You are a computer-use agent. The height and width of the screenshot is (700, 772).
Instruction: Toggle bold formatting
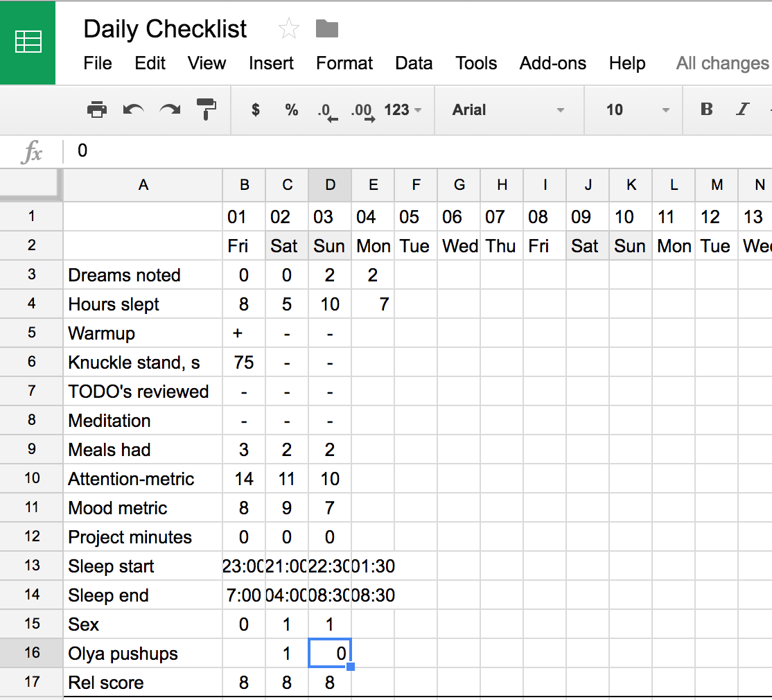coord(706,110)
